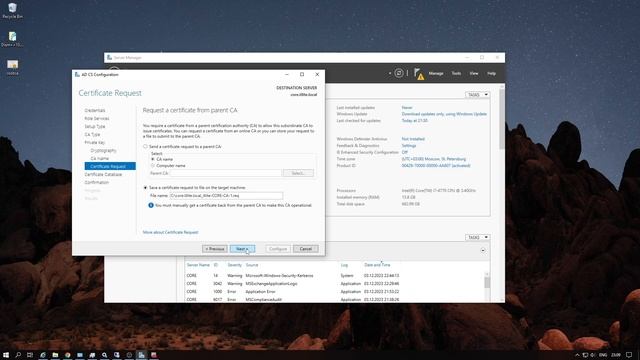Go to the Certificate Database wizard step
Screen dimensions: 640x360
tap(103, 174)
